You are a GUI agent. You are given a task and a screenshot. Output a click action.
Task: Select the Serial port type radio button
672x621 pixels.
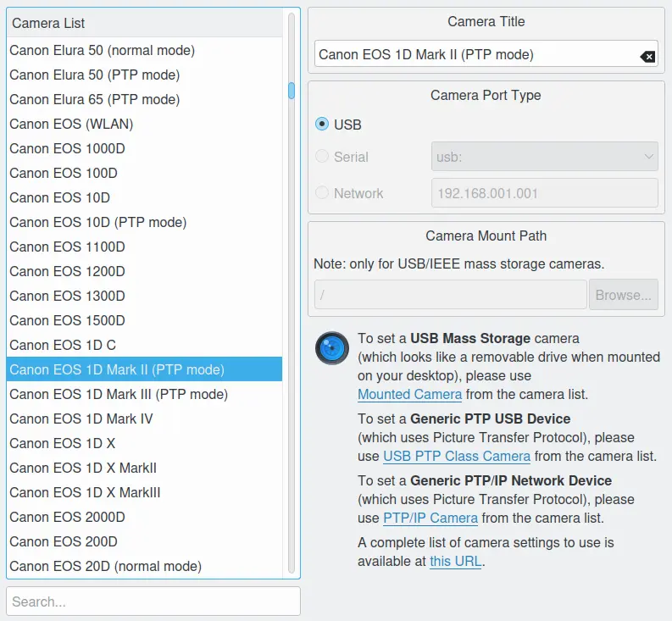pos(322,157)
